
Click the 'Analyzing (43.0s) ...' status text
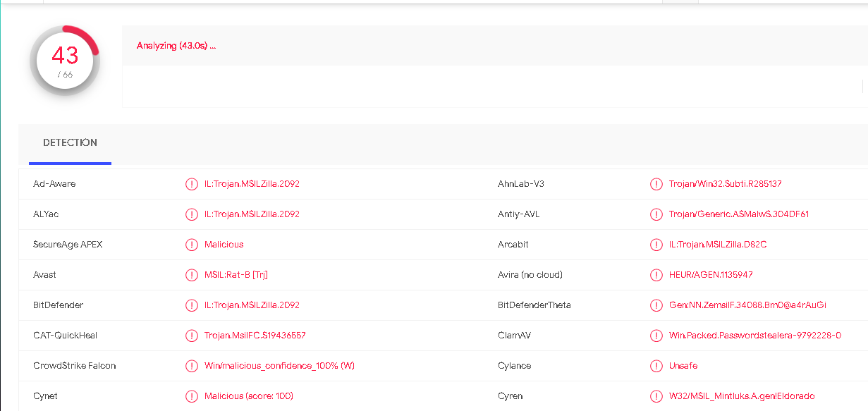tap(176, 46)
